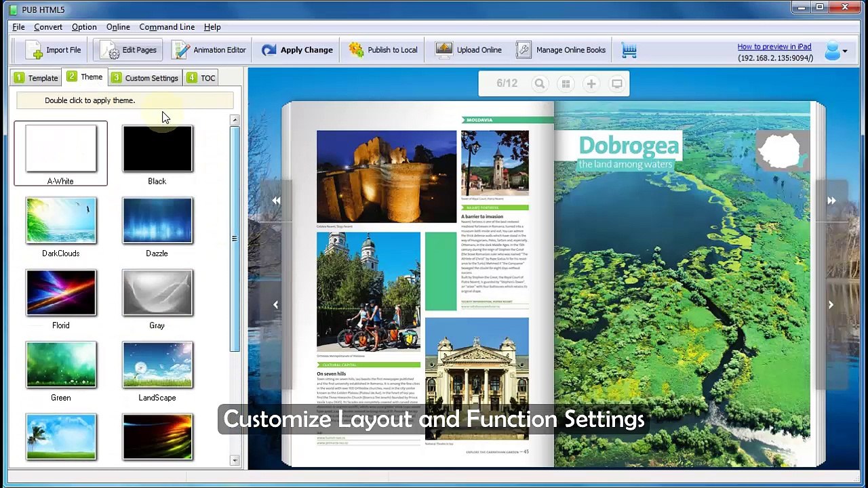Open the TOC tab
The height and width of the screenshot is (488, 868).
tap(201, 78)
